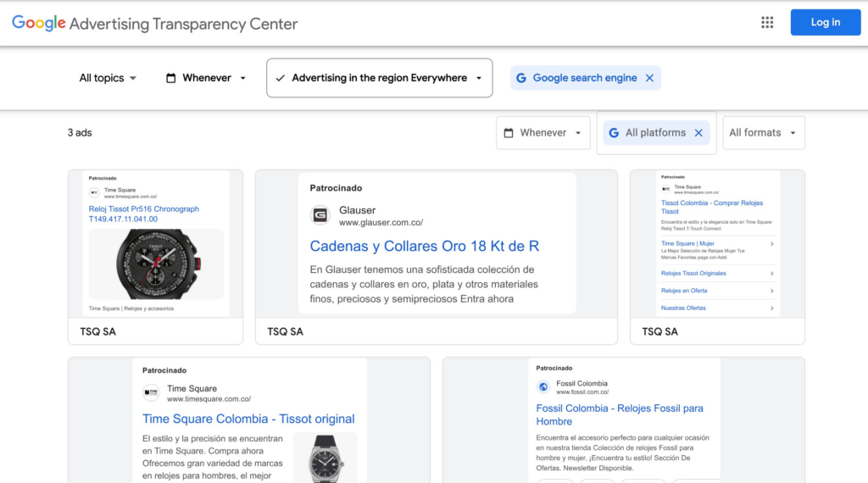Click the Time Square Colombia - Tissot original headline
Screen dimensions: 868x483
coord(248,419)
